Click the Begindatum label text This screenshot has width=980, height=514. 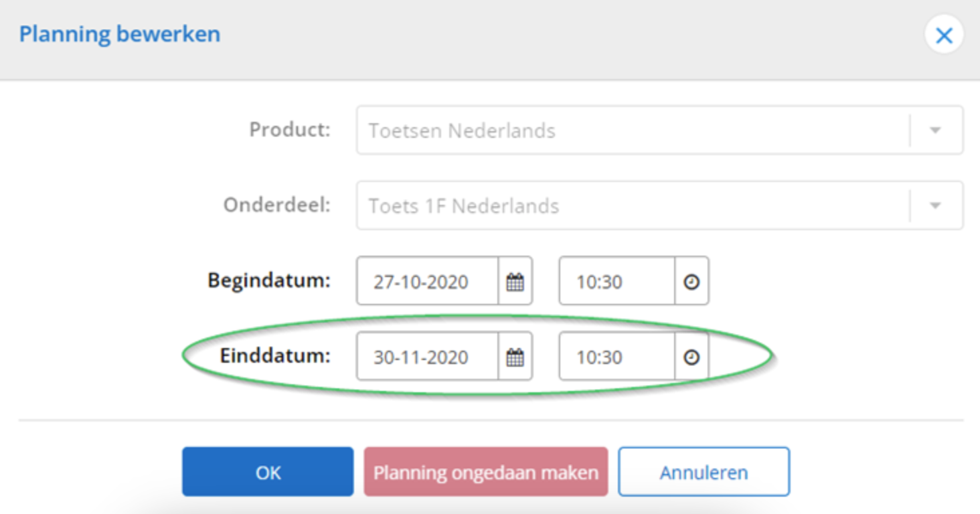(269, 280)
